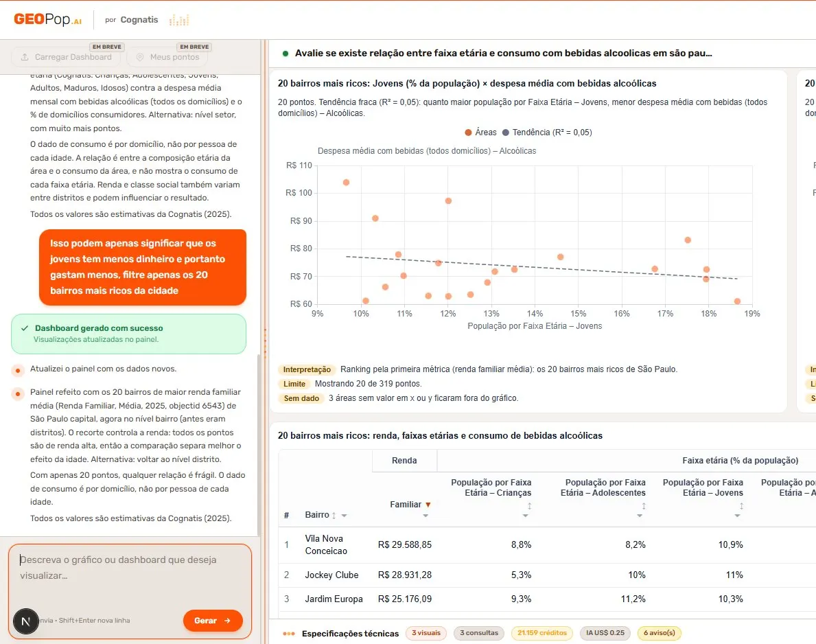Toggle Tendência series in chart legend
Image resolution: width=816 pixels, height=644 pixels.
click(547, 133)
